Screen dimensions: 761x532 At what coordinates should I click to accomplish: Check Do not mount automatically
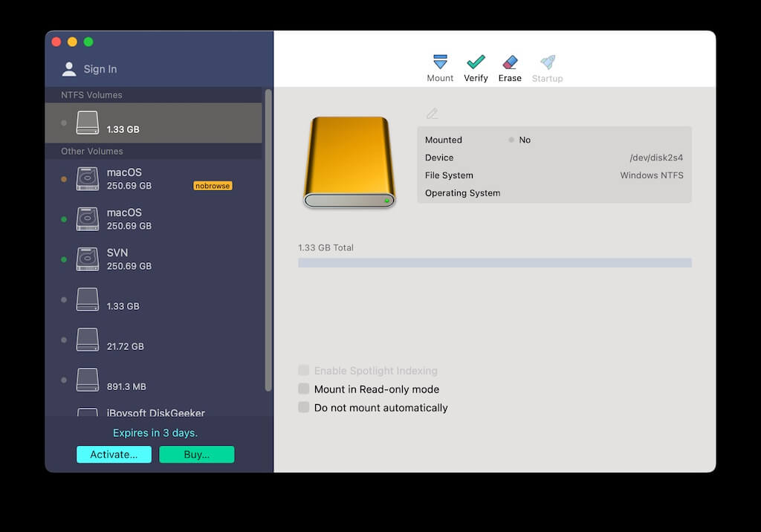pyautogui.click(x=304, y=407)
